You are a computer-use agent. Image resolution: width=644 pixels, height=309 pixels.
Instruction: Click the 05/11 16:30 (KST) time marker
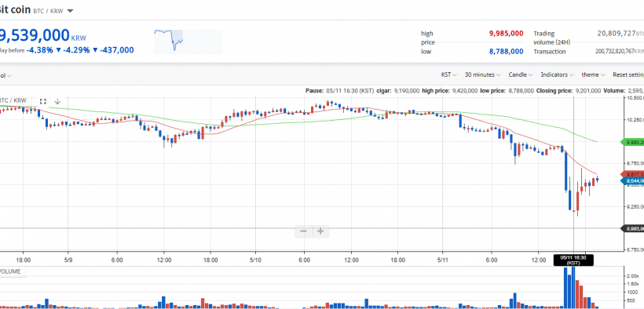pos(573,260)
